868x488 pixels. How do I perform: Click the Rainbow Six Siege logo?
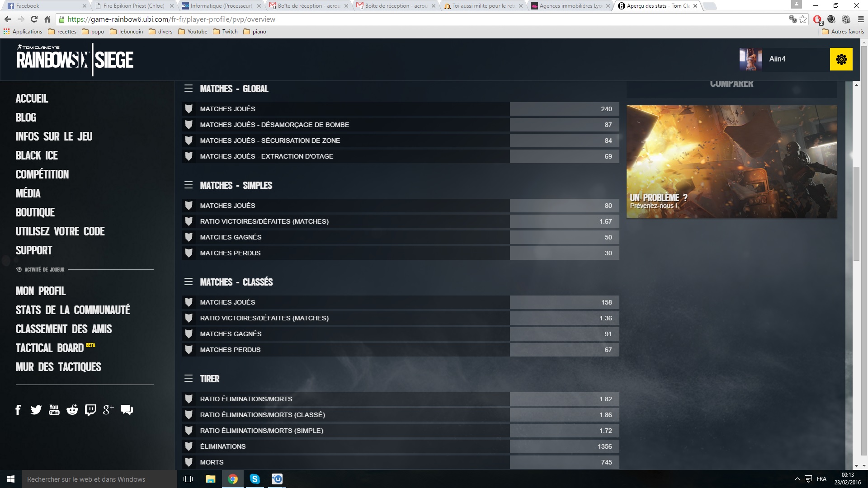click(x=75, y=59)
